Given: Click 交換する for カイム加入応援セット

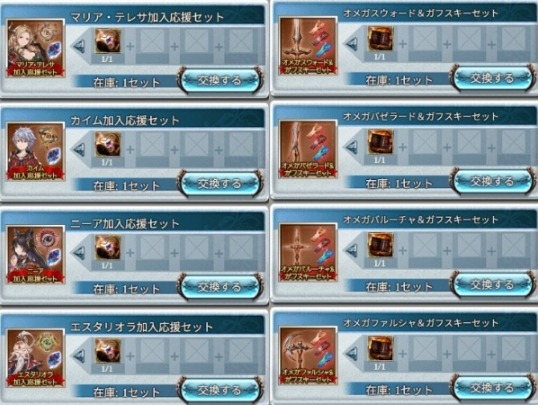Looking at the screenshot, I should click(220, 184).
